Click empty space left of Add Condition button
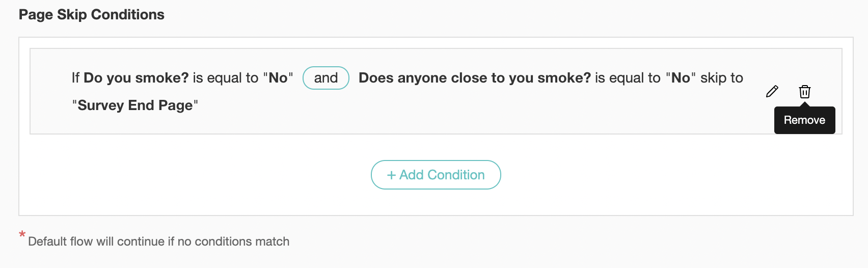The image size is (868, 268). 204,175
